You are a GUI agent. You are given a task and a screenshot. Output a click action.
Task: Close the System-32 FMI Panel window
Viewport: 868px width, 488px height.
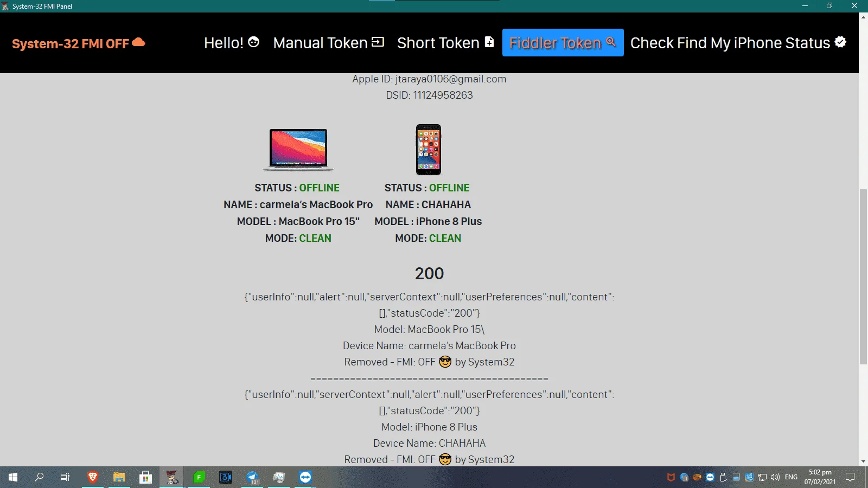854,6
